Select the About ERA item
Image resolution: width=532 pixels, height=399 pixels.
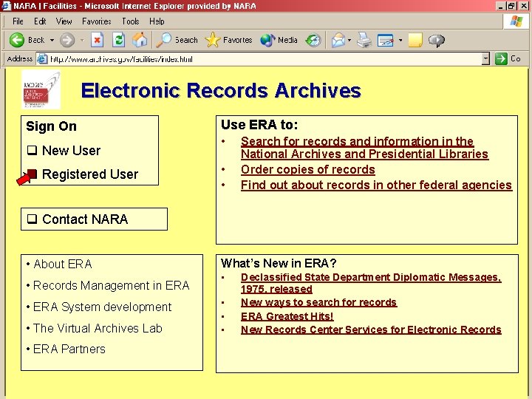[x=62, y=264]
